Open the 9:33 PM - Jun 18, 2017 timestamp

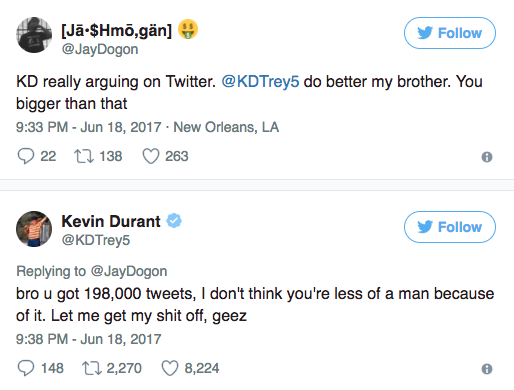click(x=89, y=127)
